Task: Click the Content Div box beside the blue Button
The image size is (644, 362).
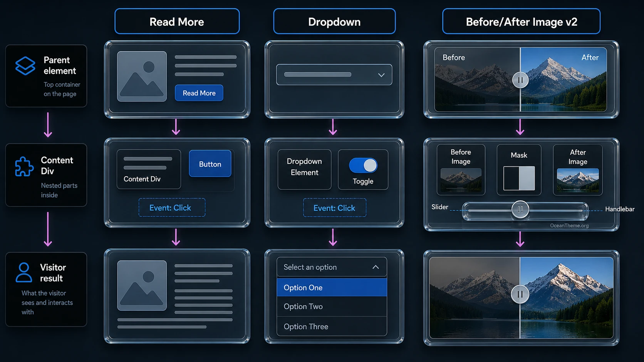Action: pyautogui.click(x=149, y=169)
